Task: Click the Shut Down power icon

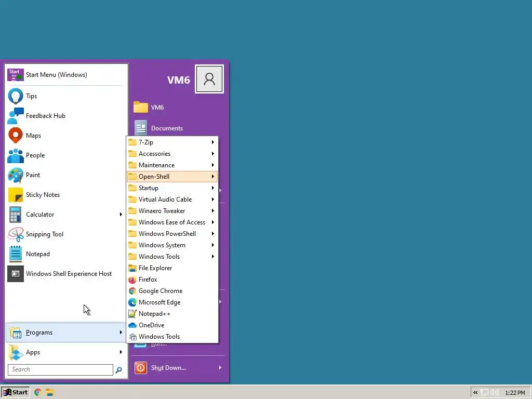Action: pos(140,368)
